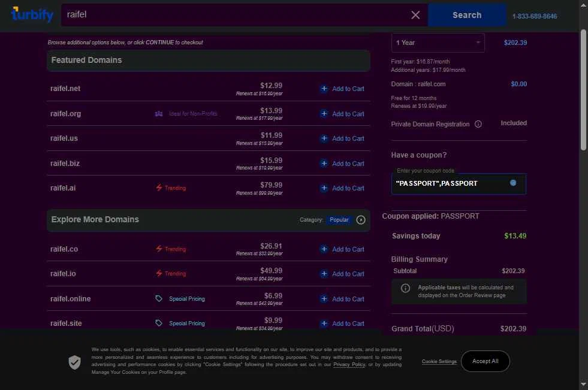Viewport: 588px width, 390px height.
Task: Click the blue dot in coupon field
Action: [513, 183]
